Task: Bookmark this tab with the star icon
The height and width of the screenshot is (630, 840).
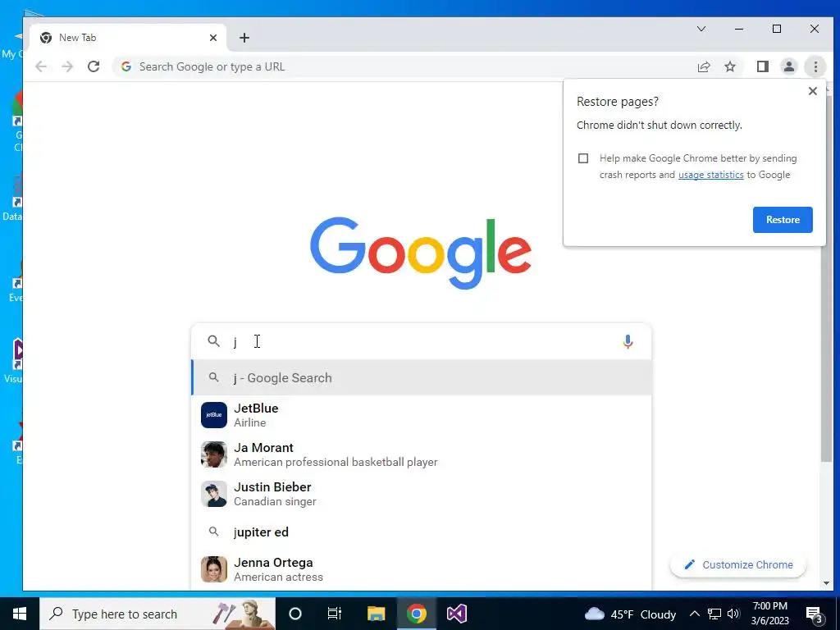Action: click(729, 66)
